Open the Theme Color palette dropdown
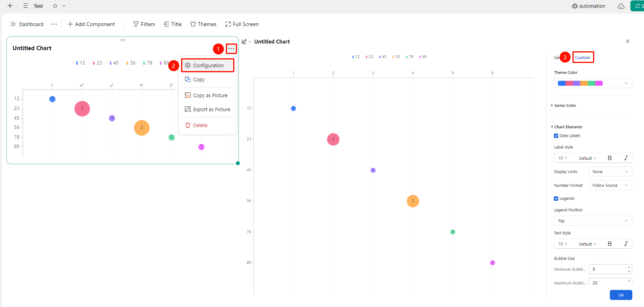This screenshot has height=307, width=644. click(x=593, y=83)
